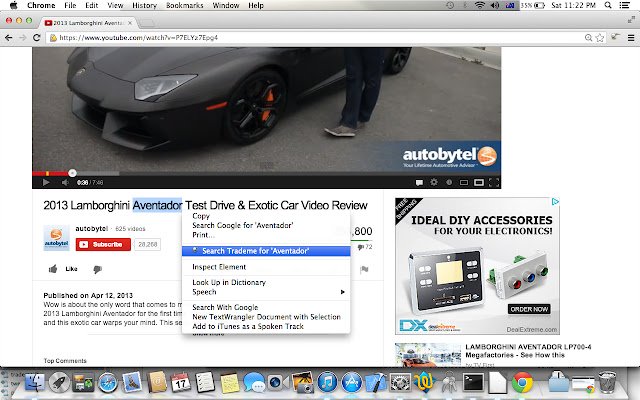Close the 2013 Lamborghini Aventador tab
Screen dimensions: 640x400
pos(130,23)
